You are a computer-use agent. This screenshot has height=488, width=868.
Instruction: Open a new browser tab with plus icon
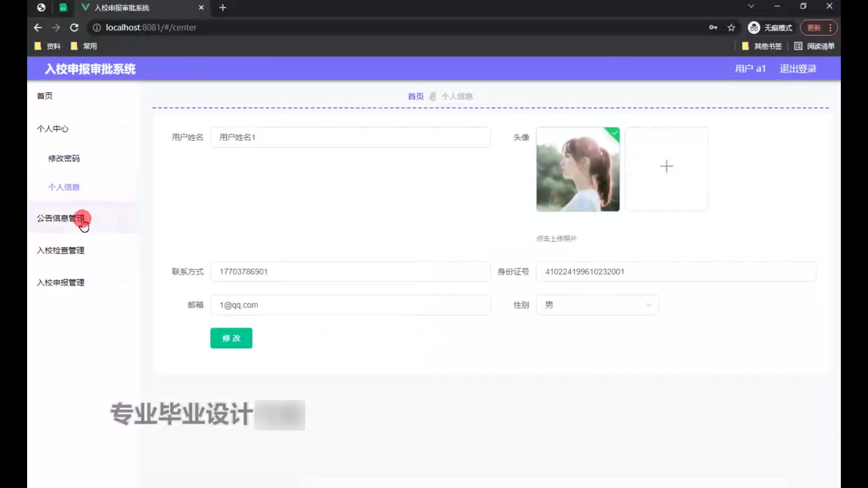coord(222,8)
